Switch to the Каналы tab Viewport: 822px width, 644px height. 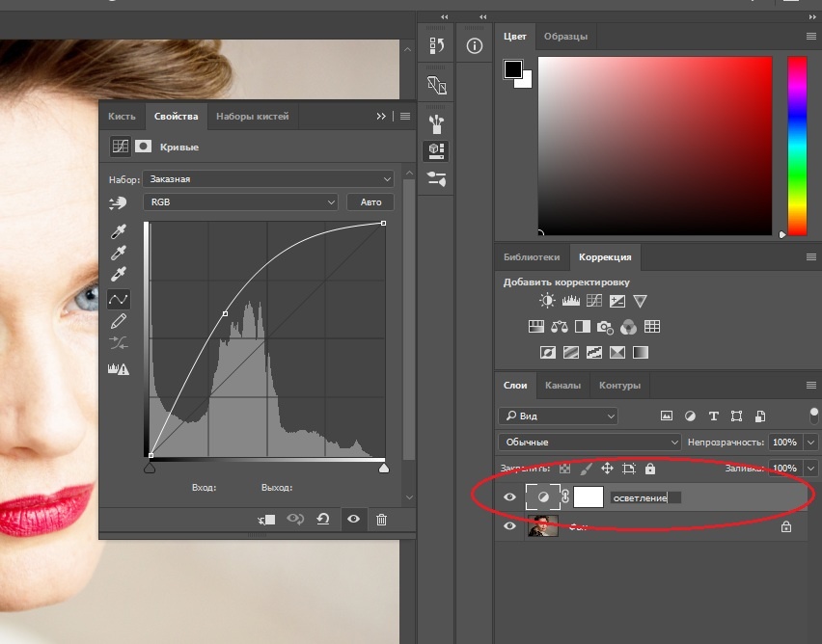click(563, 385)
